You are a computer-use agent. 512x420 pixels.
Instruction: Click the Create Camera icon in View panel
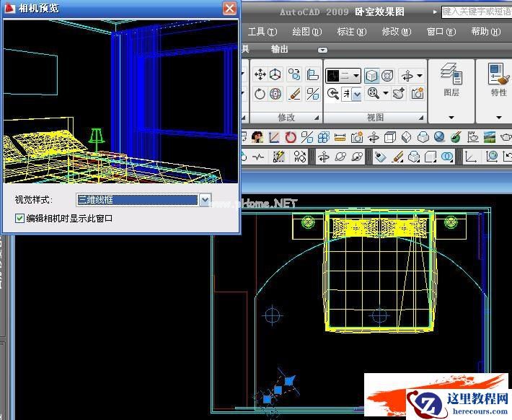pos(418,94)
